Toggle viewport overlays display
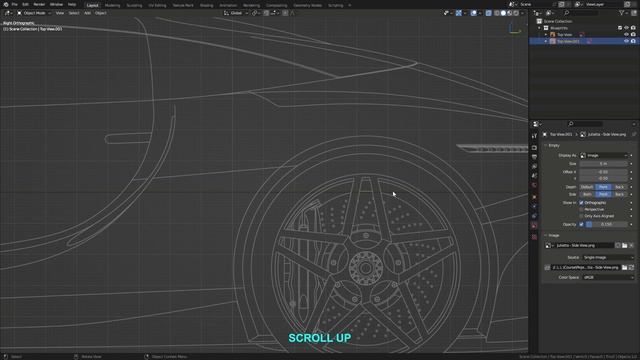Viewport: 640px width, 360px height. (473, 13)
